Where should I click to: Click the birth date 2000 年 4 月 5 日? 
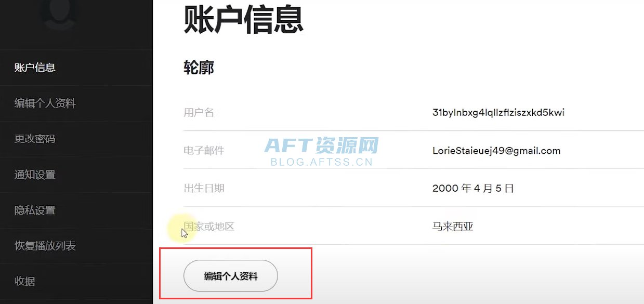[473, 188]
